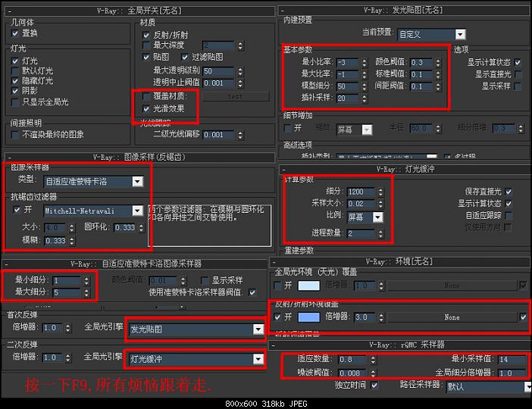This screenshot has width=532, height=409.
Task: Enable 显示直接光 checkbox
Action: [x=518, y=74]
